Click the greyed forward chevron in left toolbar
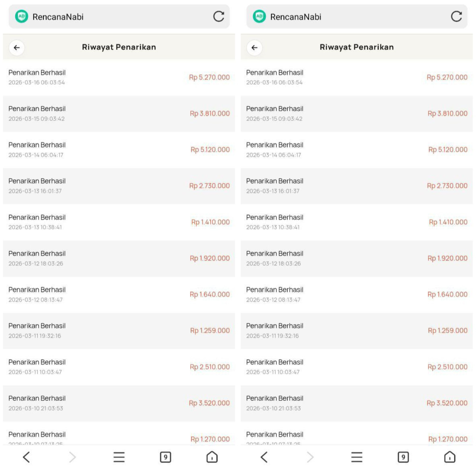 73,457
